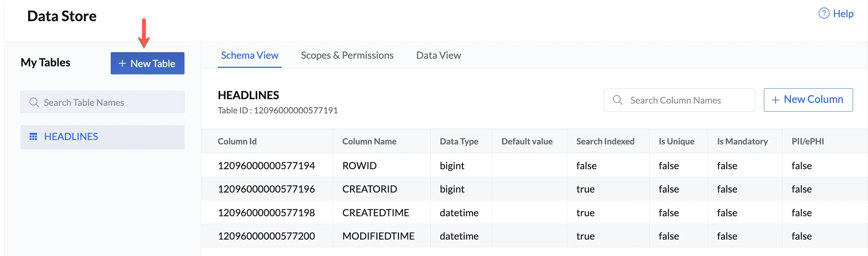Click the MODIFIEDTIME column name
Screen dimensions: 868x256
(x=378, y=236)
